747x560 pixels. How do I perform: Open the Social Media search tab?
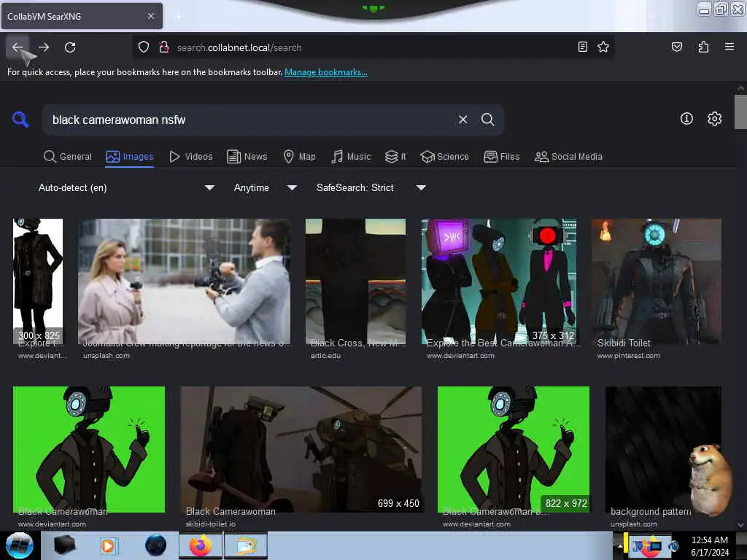pyautogui.click(x=568, y=157)
